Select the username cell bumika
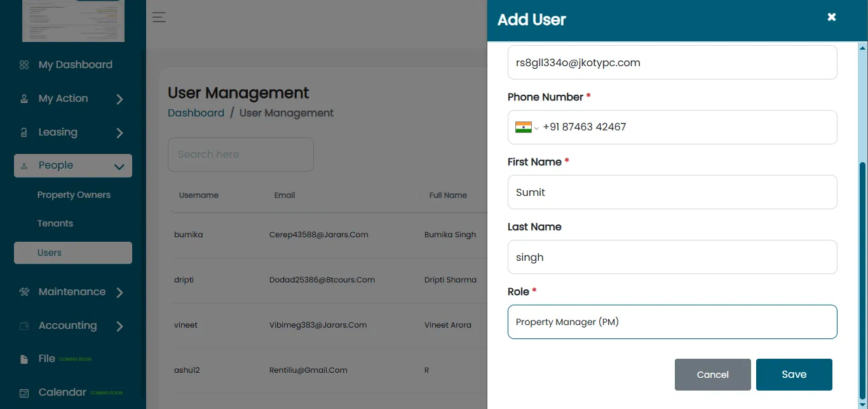The height and width of the screenshot is (409, 868). tap(189, 235)
